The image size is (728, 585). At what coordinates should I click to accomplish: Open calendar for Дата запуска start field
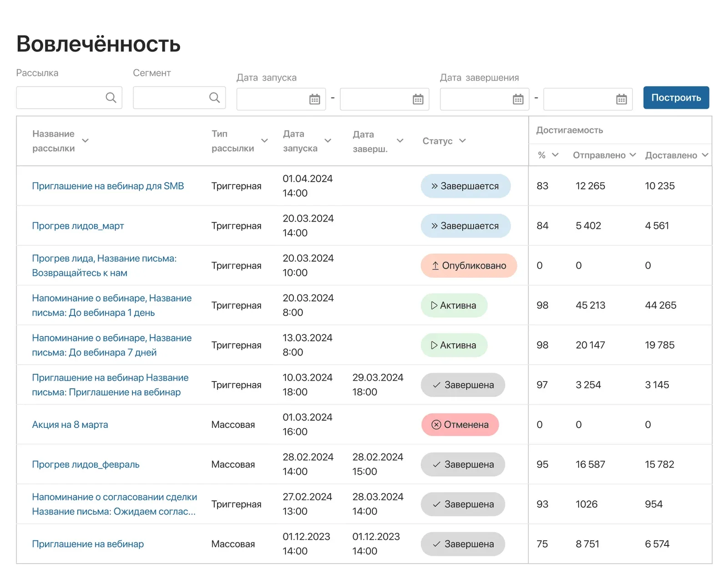point(314,99)
